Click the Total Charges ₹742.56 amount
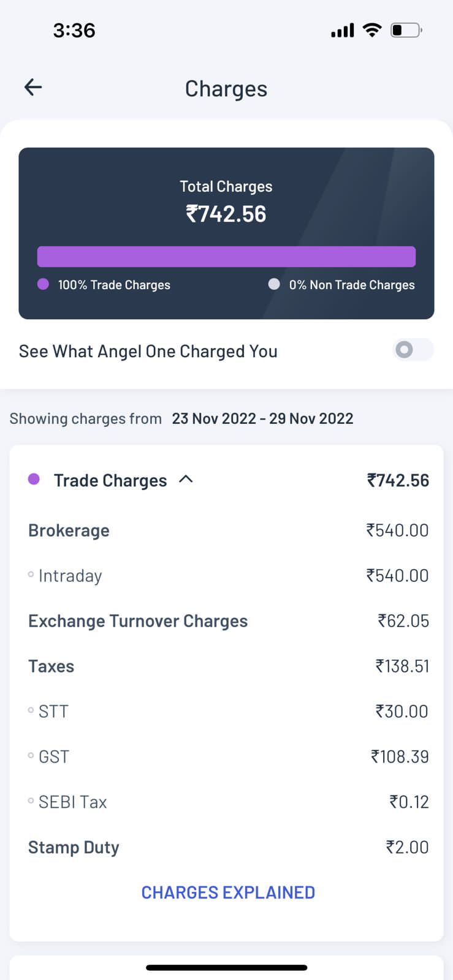 tap(226, 214)
